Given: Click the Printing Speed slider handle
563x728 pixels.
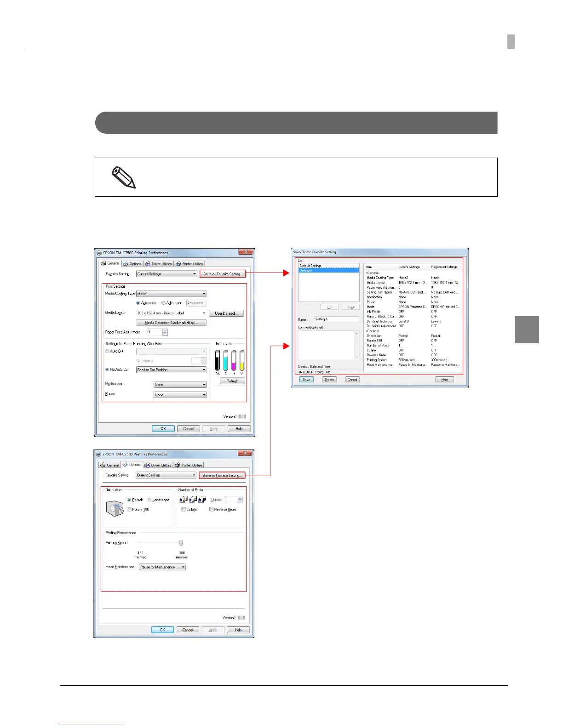Looking at the screenshot, I should click(x=181, y=543).
